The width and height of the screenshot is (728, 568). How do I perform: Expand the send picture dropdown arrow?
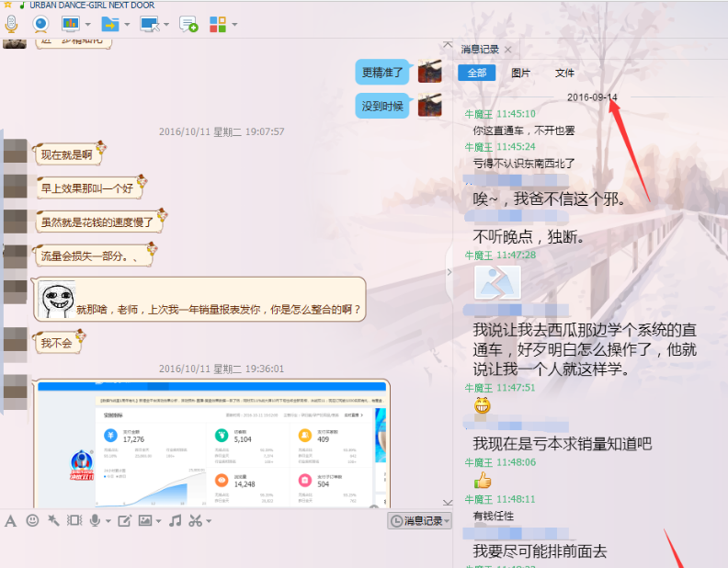tap(158, 521)
